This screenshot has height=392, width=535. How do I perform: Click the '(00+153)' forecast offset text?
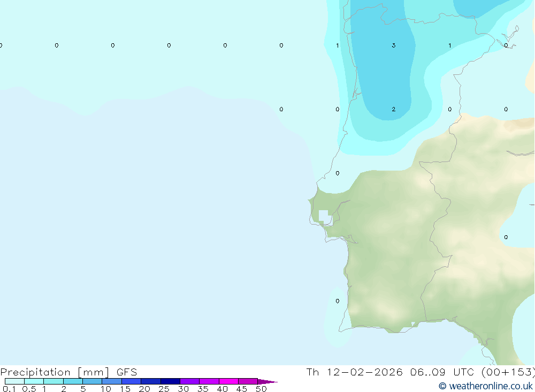click(x=508, y=372)
